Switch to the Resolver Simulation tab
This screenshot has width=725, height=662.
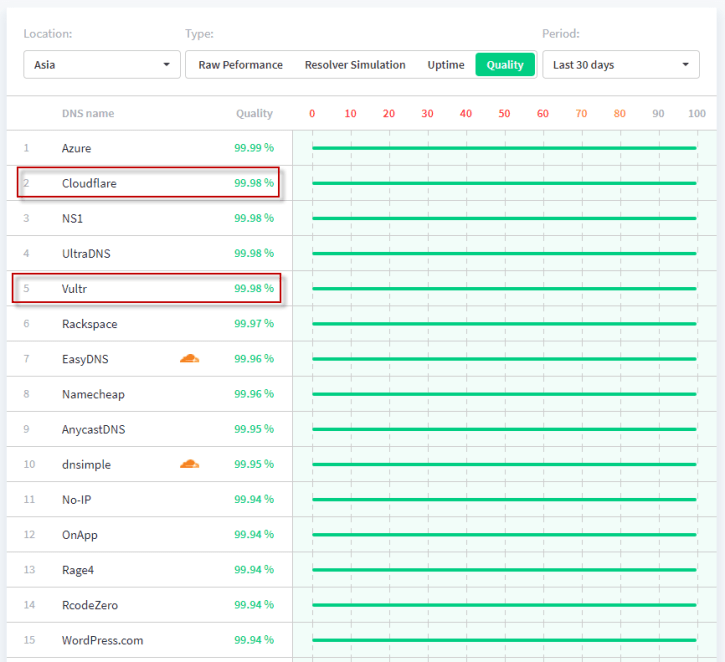click(355, 65)
